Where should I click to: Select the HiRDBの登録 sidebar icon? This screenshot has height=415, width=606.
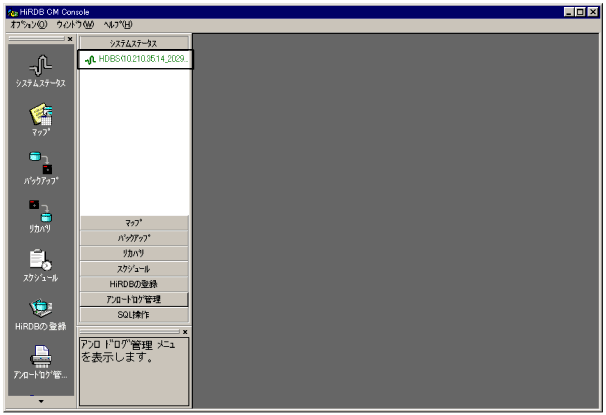tap(41, 308)
